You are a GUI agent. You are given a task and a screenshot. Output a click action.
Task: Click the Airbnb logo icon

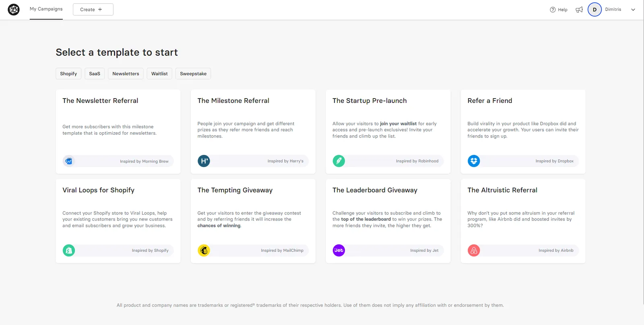[x=474, y=250]
